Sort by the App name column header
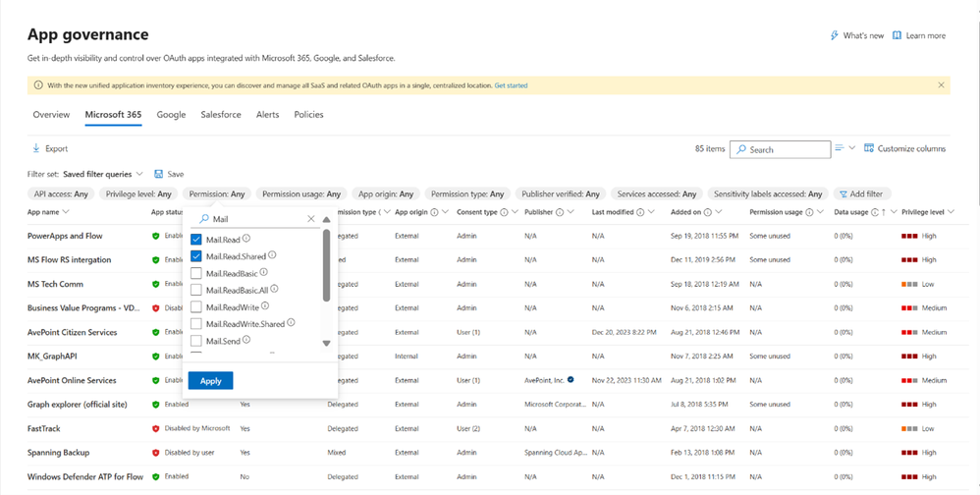 click(x=48, y=212)
